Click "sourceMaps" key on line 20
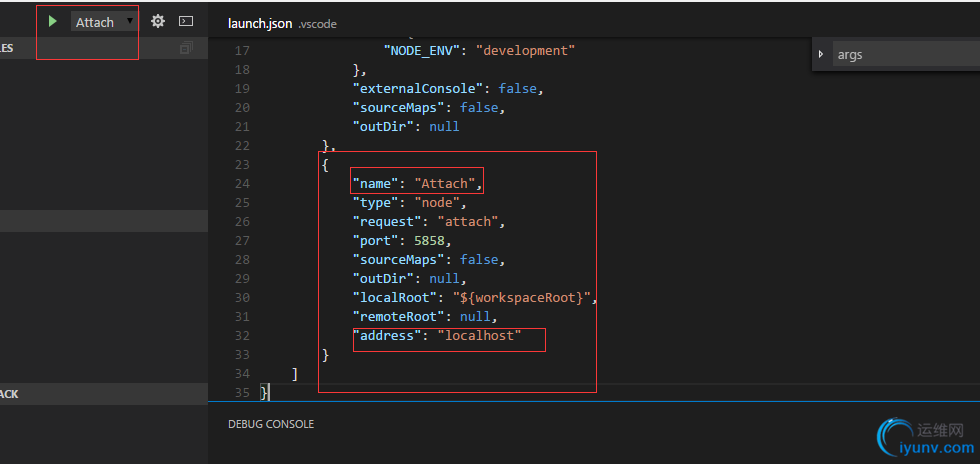Screen dimensions: 980x464 click(398, 108)
